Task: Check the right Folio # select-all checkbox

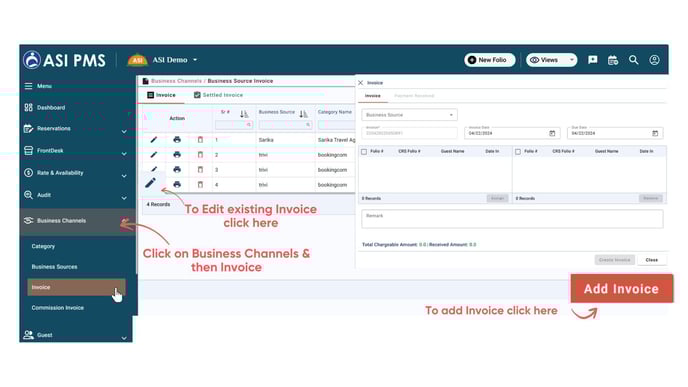Action: pos(518,151)
